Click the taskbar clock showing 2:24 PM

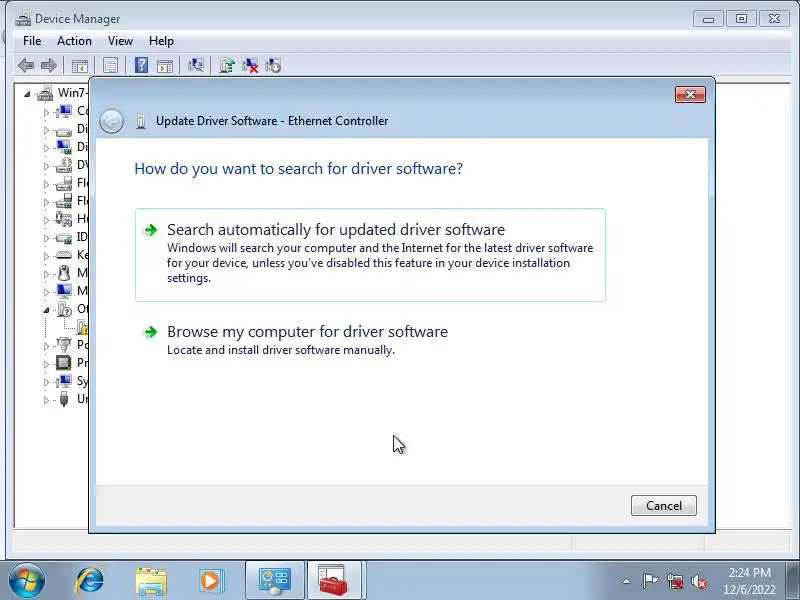click(749, 581)
